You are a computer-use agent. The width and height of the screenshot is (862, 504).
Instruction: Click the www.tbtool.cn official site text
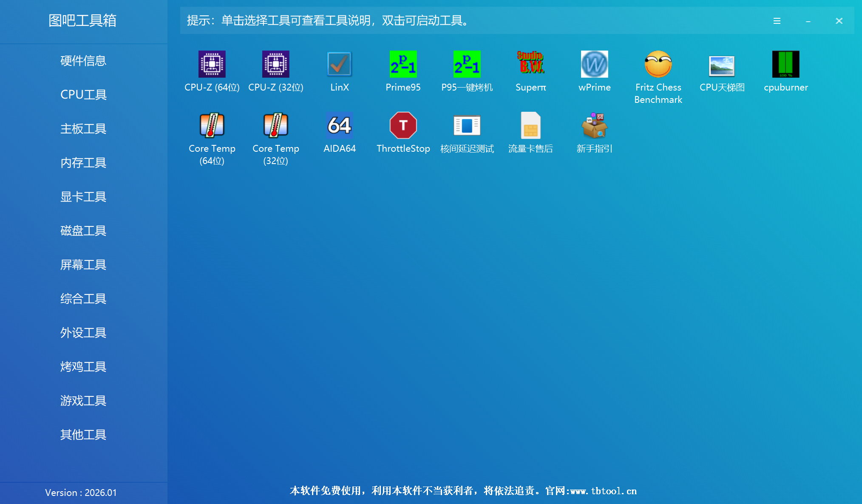tap(604, 491)
